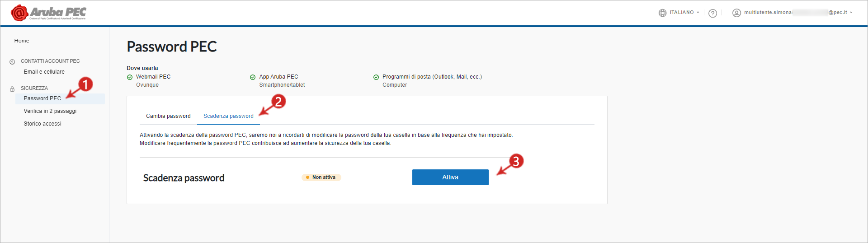This screenshot has width=868, height=243.
Task: Open Storico accessi page
Action: tap(42, 124)
